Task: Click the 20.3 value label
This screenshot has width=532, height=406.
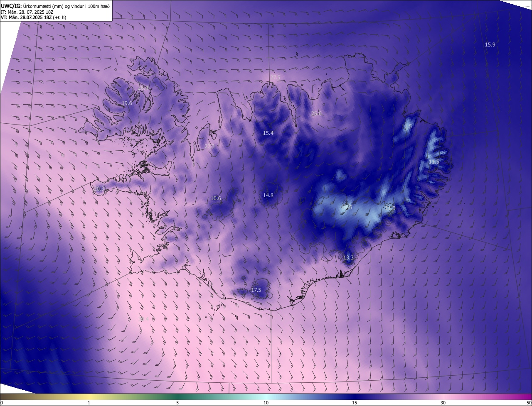Action: 99,189
